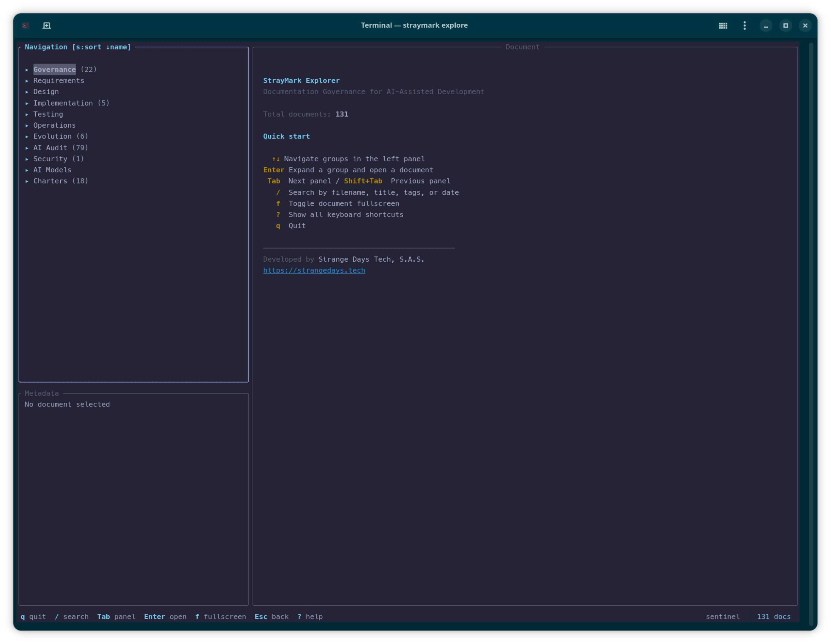Expand the Design group arrow
831x644 pixels.
coord(27,92)
